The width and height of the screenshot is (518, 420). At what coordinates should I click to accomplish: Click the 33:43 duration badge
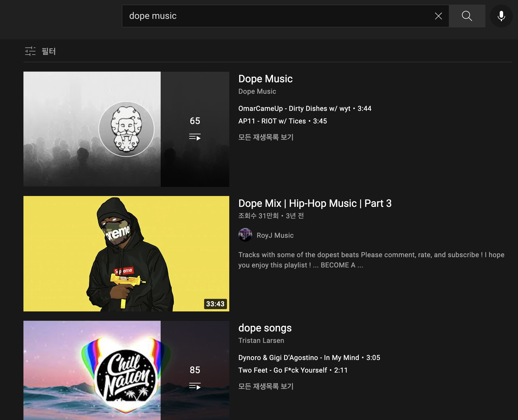215,304
